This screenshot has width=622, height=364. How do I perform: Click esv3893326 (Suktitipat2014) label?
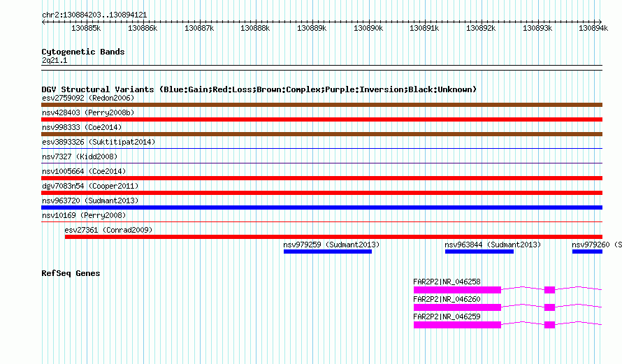coord(99,142)
